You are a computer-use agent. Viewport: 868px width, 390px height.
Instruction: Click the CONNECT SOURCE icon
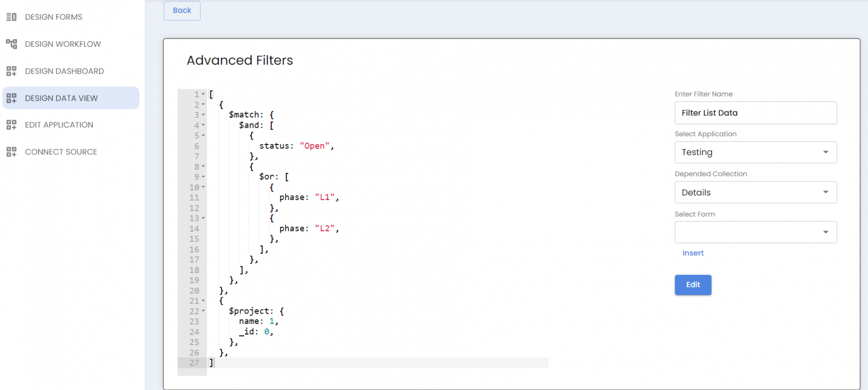point(11,151)
